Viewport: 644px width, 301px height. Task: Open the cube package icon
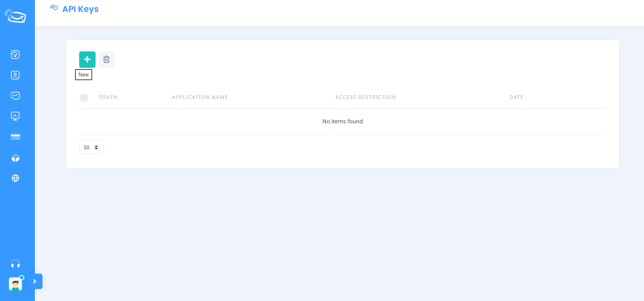(x=15, y=158)
